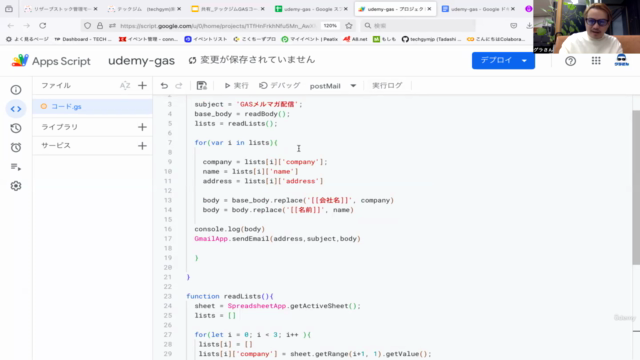Viewport: 640px width, 360px height.
Task: Add a service with サービス plus icon
Action: [142, 146]
